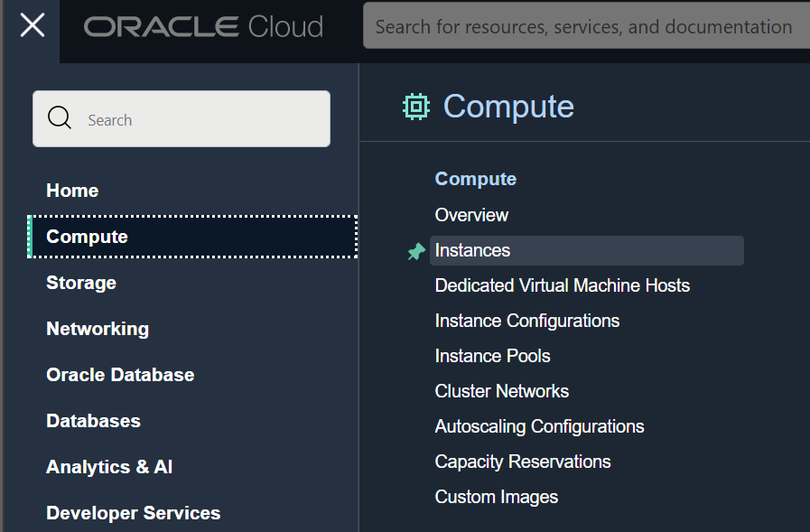
Task: Go to Capacity Reservations
Action: point(523,462)
